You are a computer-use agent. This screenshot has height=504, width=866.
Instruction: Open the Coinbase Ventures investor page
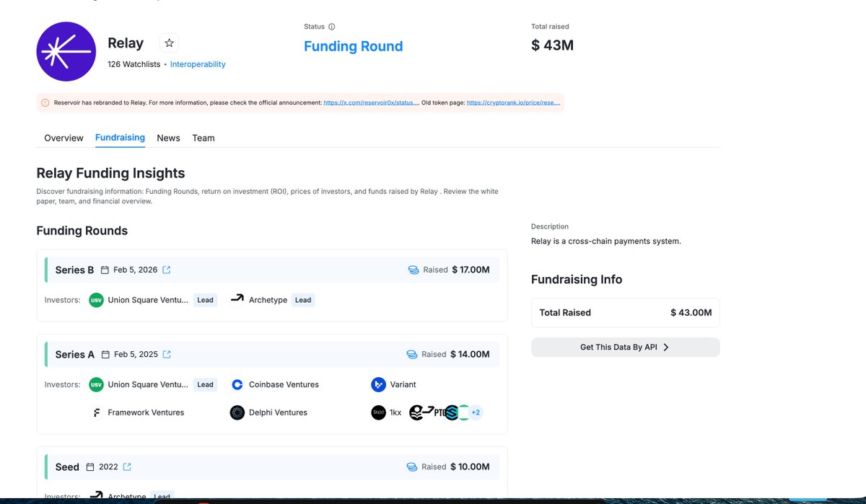pos(284,385)
